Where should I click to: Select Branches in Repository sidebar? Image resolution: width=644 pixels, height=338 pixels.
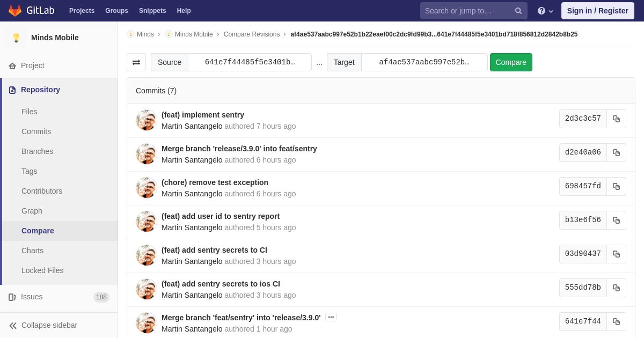(x=37, y=151)
